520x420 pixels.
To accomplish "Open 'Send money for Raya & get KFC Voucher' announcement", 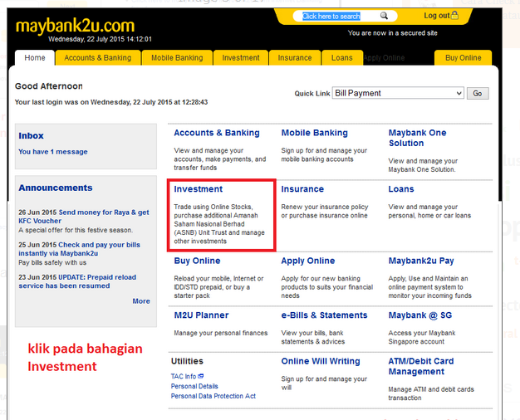I will pos(84,217).
